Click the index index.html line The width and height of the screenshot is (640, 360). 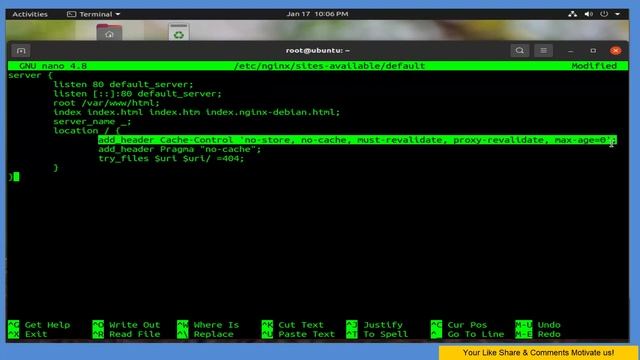point(196,112)
